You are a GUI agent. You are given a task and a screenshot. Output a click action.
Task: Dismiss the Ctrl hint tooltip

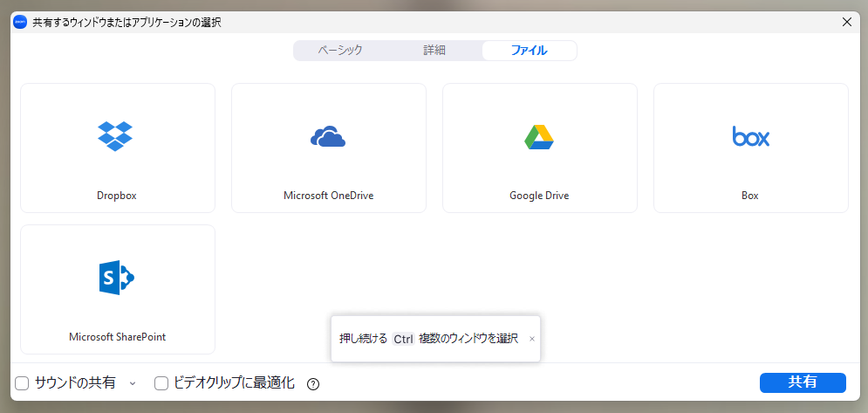click(532, 339)
